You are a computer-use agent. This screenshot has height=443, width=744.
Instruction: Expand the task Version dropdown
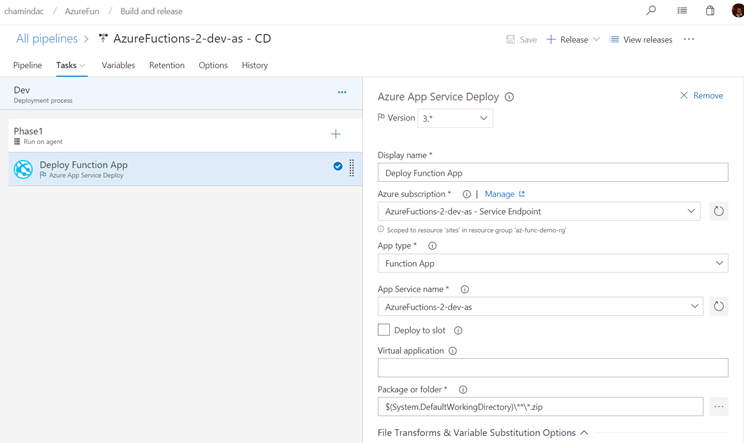[455, 118]
